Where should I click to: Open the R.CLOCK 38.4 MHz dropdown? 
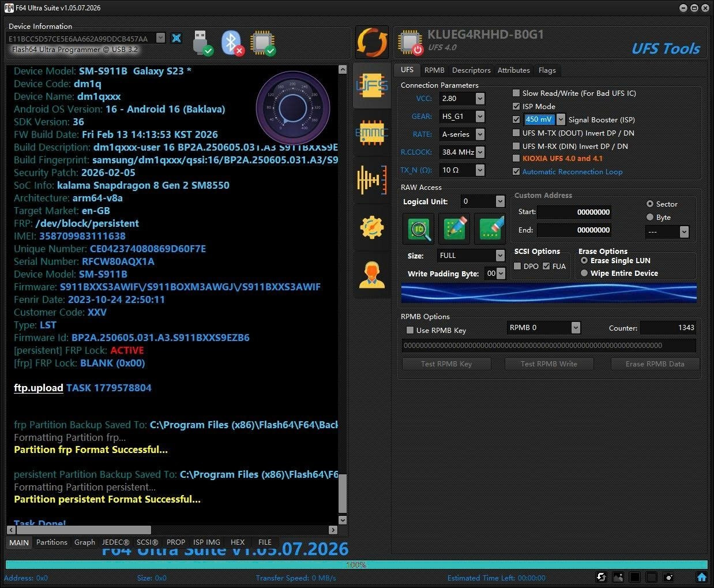[x=480, y=152]
